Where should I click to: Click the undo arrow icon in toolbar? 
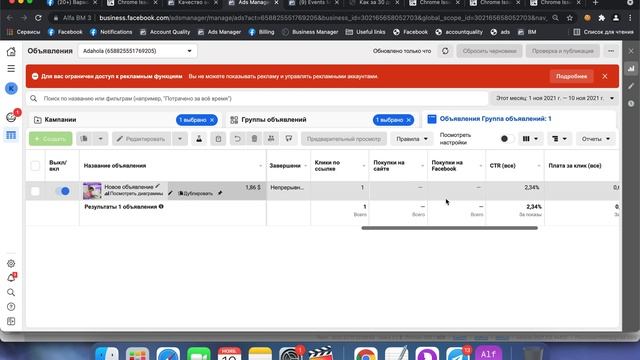[237, 139]
